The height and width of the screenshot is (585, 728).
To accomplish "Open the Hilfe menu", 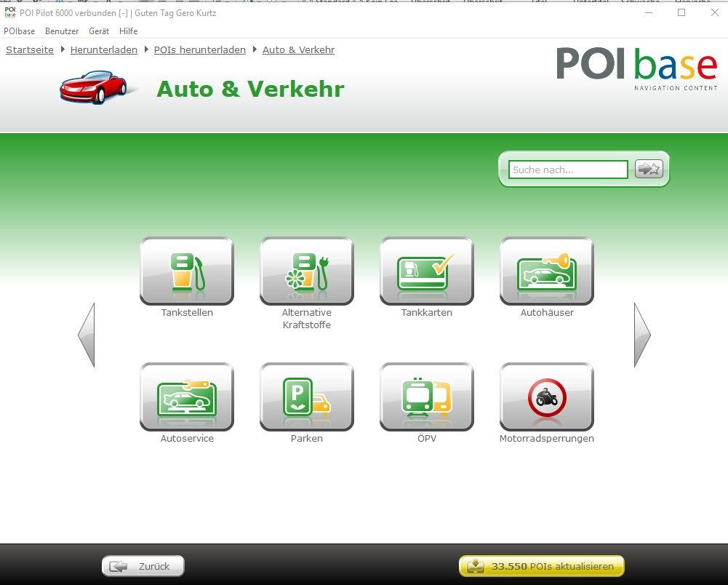I will point(128,31).
